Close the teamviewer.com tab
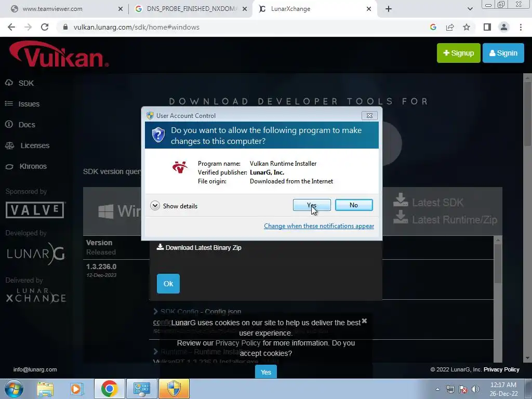Image resolution: width=532 pixels, height=399 pixels. click(121, 9)
